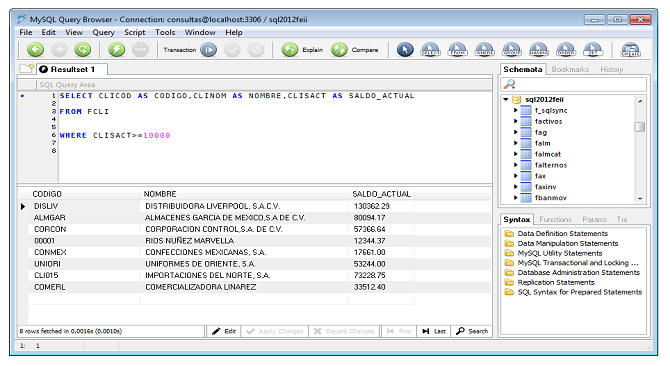Click the Edit resultset button

(x=224, y=331)
